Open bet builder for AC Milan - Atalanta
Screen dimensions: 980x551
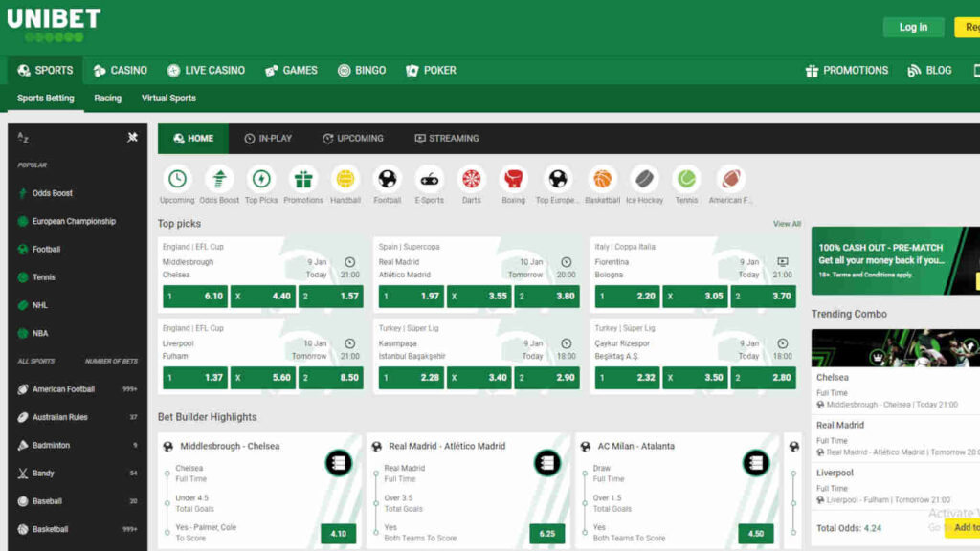756,463
